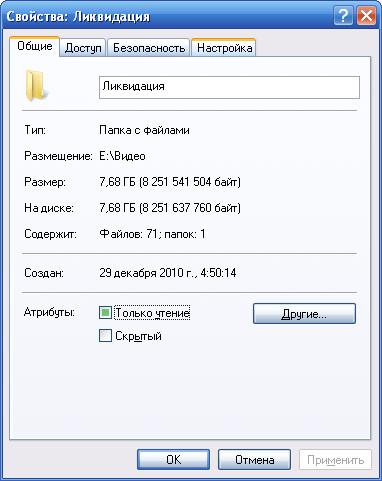Click the Файлов: 71; папок: 1 text
This screenshot has height=481, width=382.
[x=152, y=234]
